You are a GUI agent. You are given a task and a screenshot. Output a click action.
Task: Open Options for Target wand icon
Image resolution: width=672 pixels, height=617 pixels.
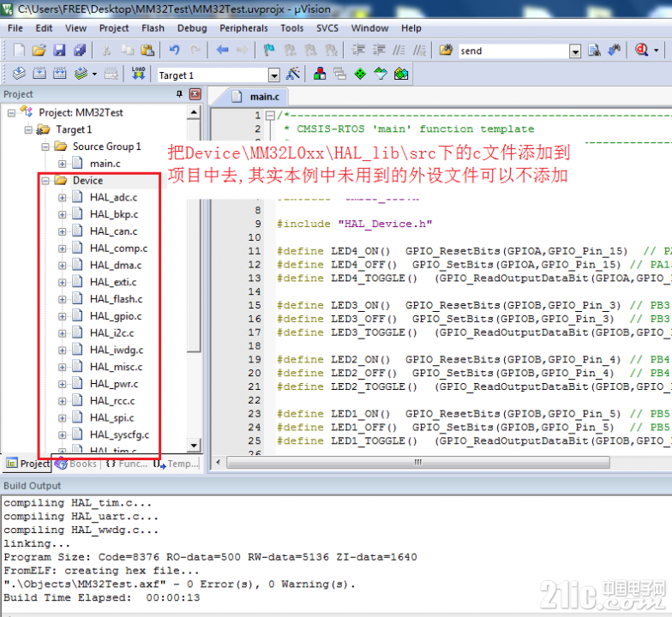(x=293, y=74)
